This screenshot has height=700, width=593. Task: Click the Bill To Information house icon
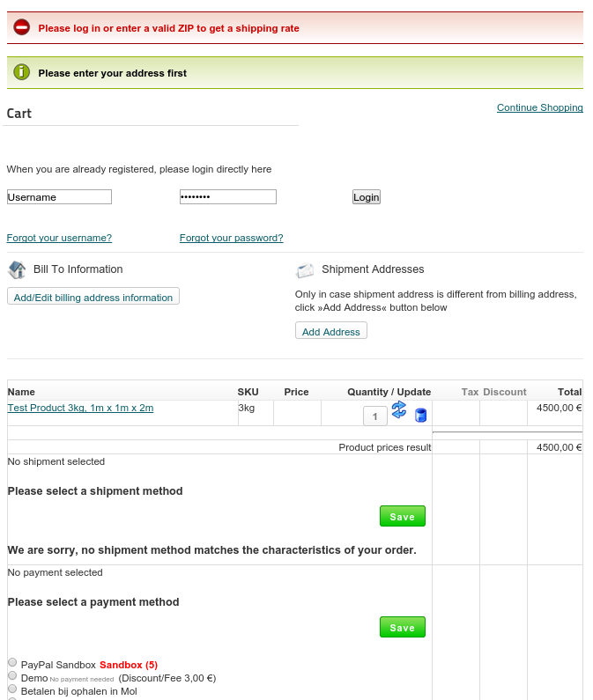pos(18,269)
